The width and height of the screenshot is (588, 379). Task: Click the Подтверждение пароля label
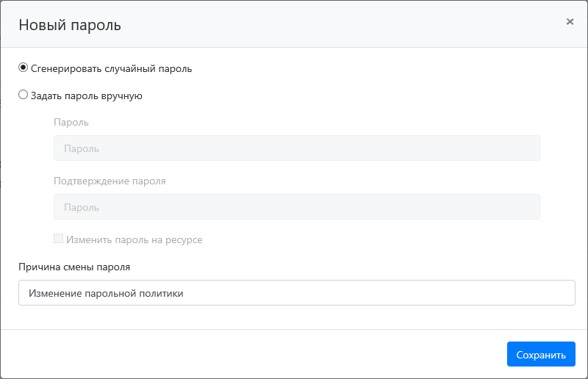[110, 181]
